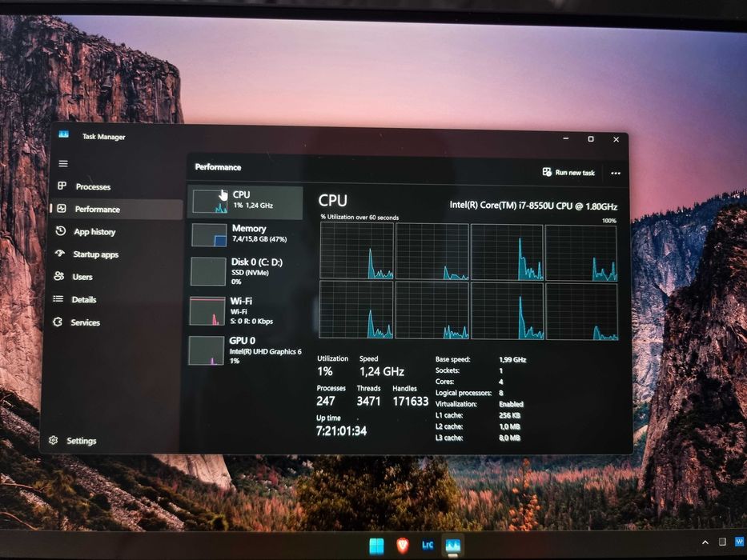Click the Wi-Fi mini graph thumbnail
This screenshot has width=747, height=560.
(x=207, y=311)
